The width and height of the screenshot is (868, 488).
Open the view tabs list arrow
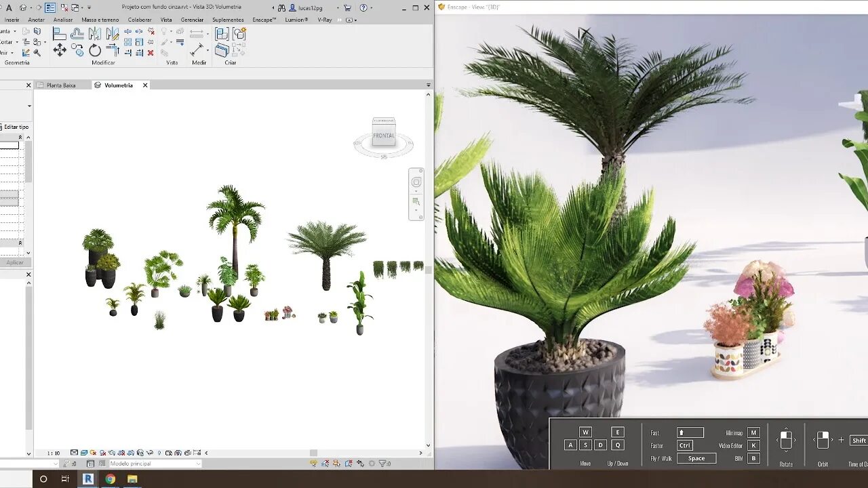(x=428, y=85)
